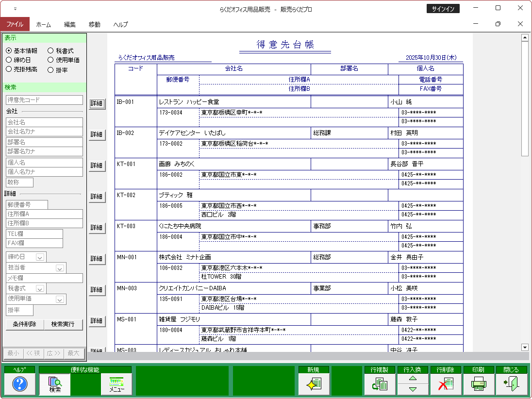This screenshot has width=532, height=399.
Task: Select the 税書式 radio button
Action: pyautogui.click(x=50, y=50)
